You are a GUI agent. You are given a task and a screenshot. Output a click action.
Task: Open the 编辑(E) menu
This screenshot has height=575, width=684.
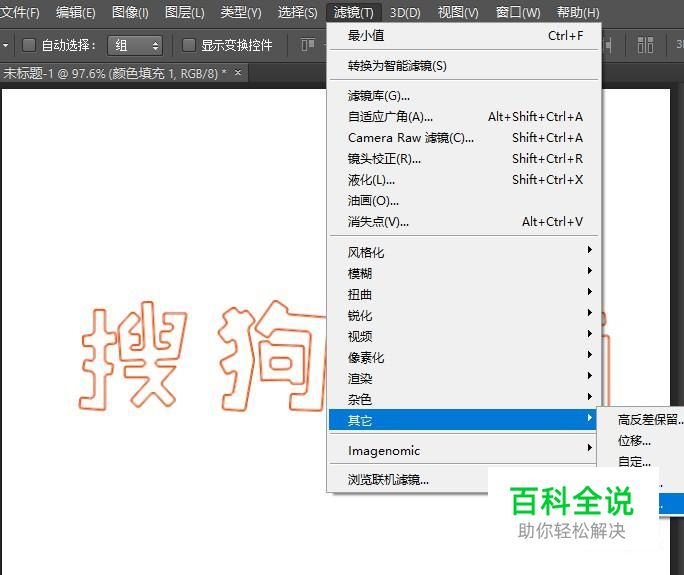[75, 12]
